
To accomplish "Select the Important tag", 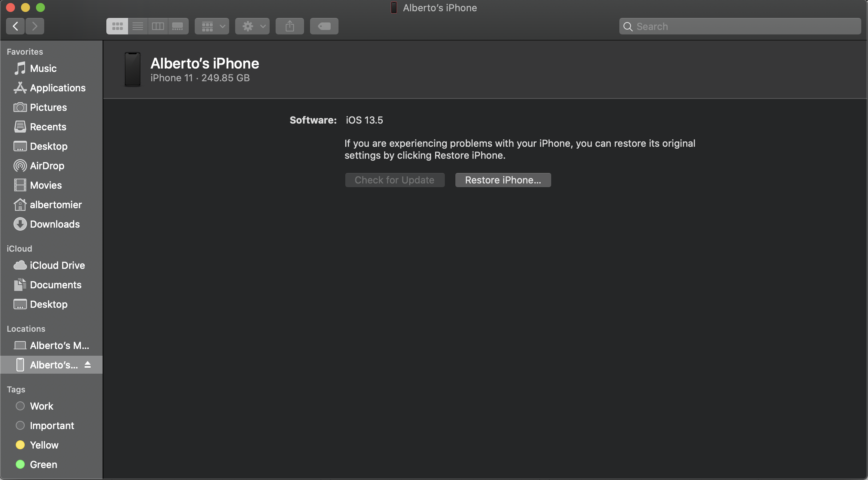I will coord(51,426).
